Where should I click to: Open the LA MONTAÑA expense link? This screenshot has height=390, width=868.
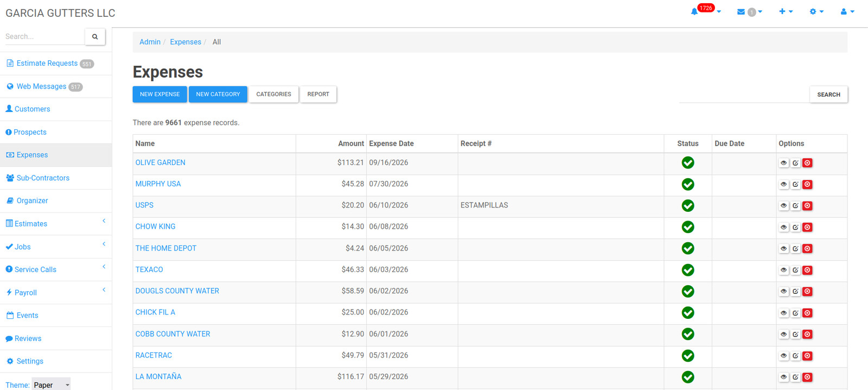click(158, 376)
